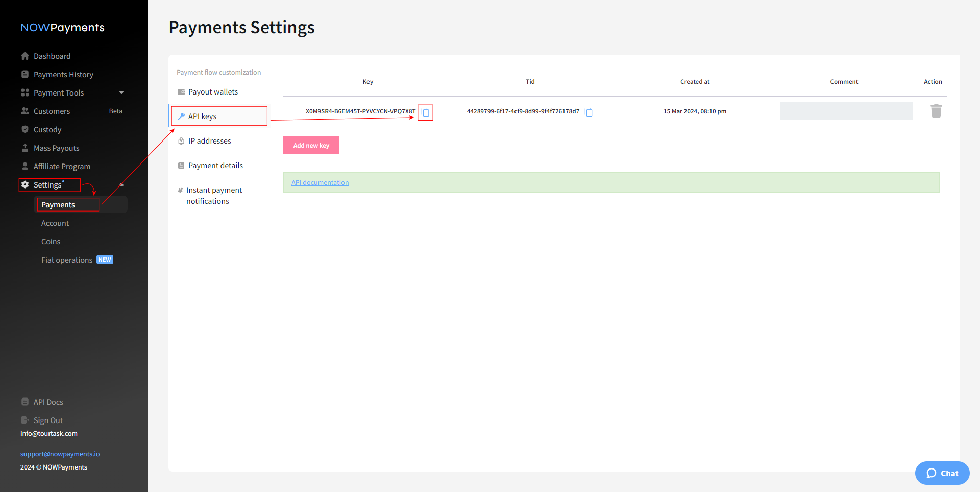Open the Chat support bubble

[x=942, y=473]
